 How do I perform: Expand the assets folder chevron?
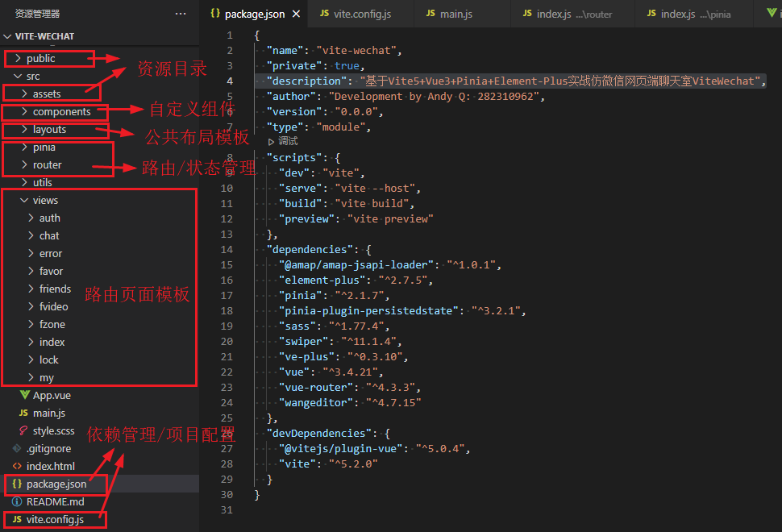[24, 94]
